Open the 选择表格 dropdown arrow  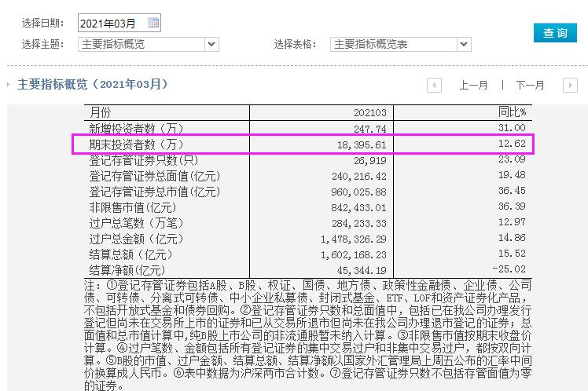pos(464,44)
